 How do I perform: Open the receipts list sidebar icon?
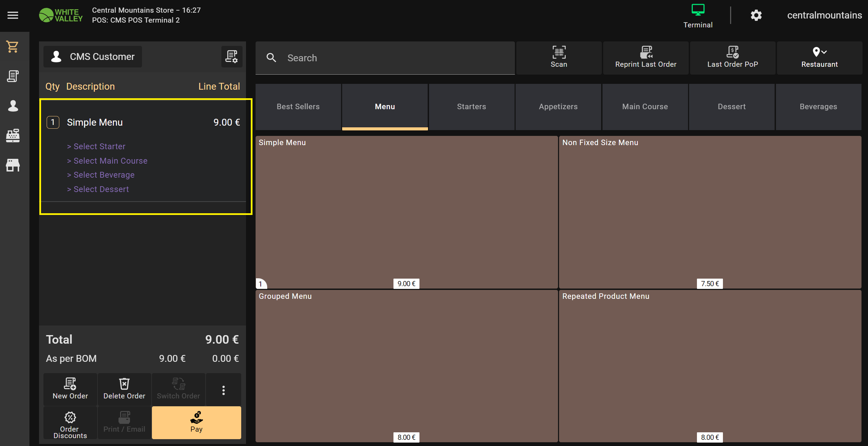(x=13, y=76)
